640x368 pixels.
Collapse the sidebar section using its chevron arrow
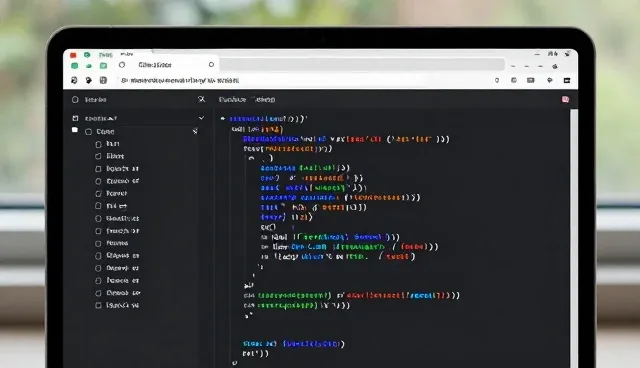tap(201, 118)
